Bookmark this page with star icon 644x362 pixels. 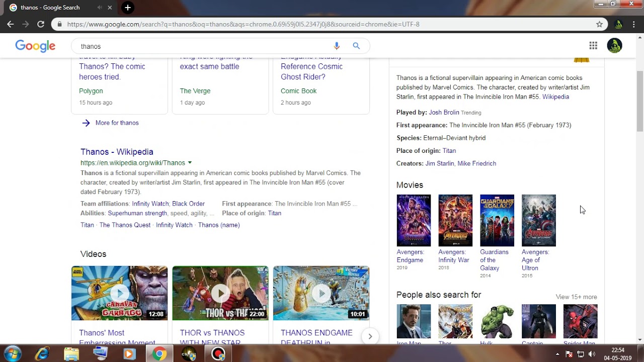599,24
